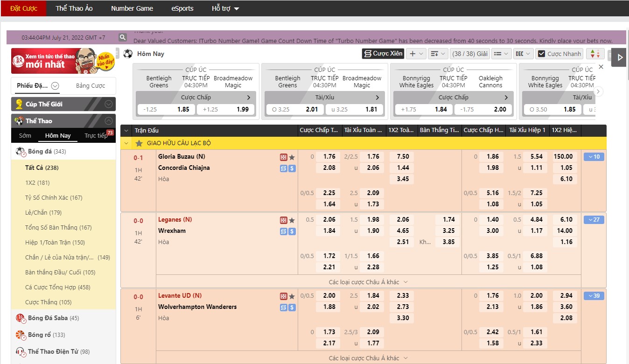The image size is (629, 364).
Task: Open the eSports menu
Action: 182,8
